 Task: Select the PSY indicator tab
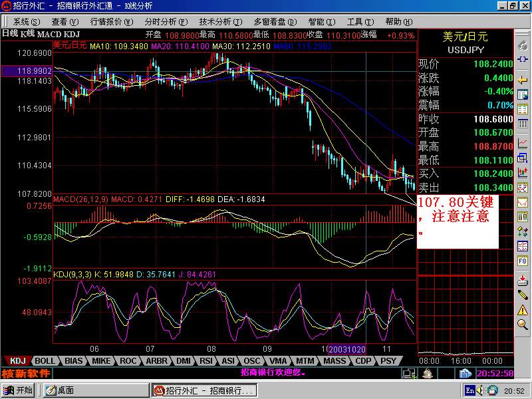tap(388, 361)
